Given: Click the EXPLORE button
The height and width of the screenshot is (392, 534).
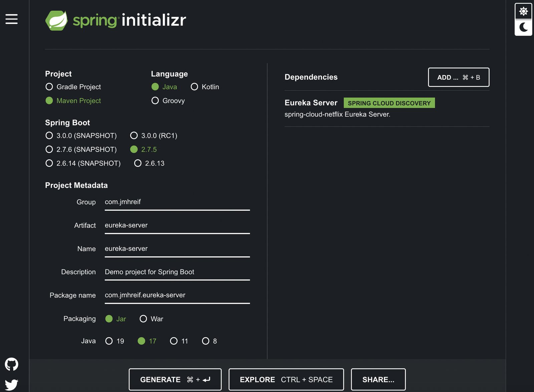Looking at the screenshot, I should pos(286,380).
